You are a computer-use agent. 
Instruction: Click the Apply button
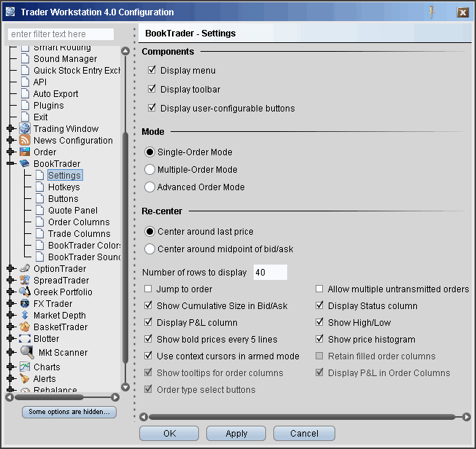(236, 433)
